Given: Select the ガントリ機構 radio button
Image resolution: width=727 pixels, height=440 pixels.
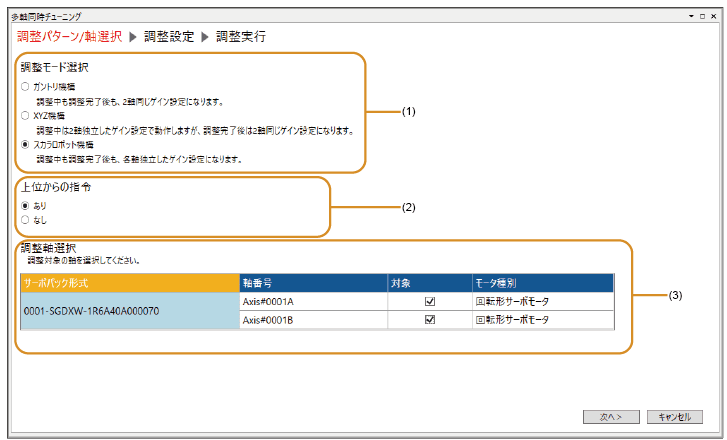Looking at the screenshot, I should click(25, 87).
